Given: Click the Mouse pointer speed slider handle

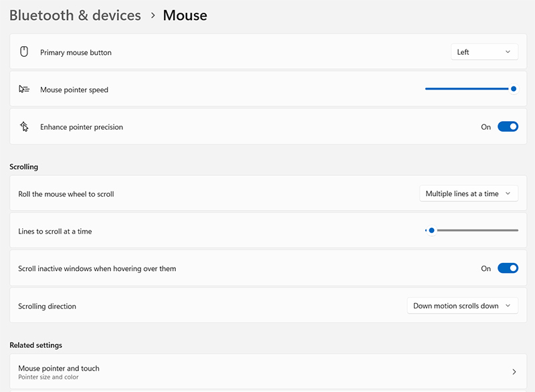Looking at the screenshot, I should point(513,89).
